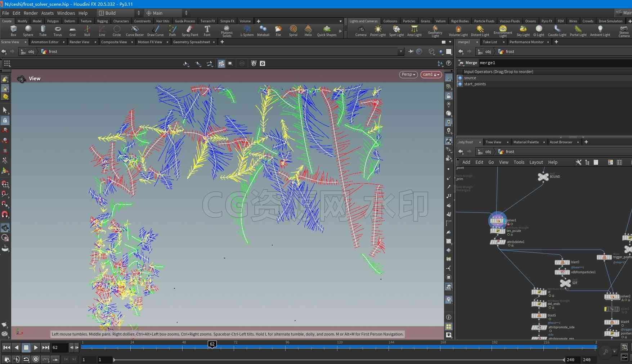Edit the merge1 node name field
The image size is (632, 364).
pos(555,63)
